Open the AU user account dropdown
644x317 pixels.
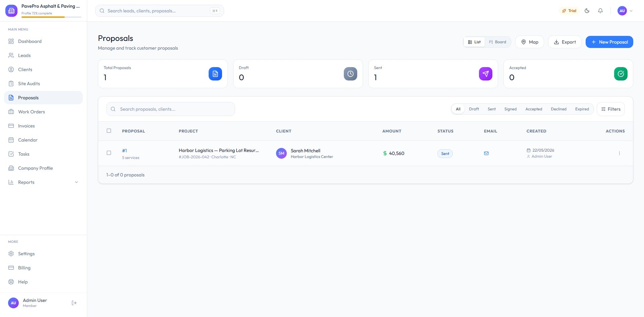click(625, 11)
